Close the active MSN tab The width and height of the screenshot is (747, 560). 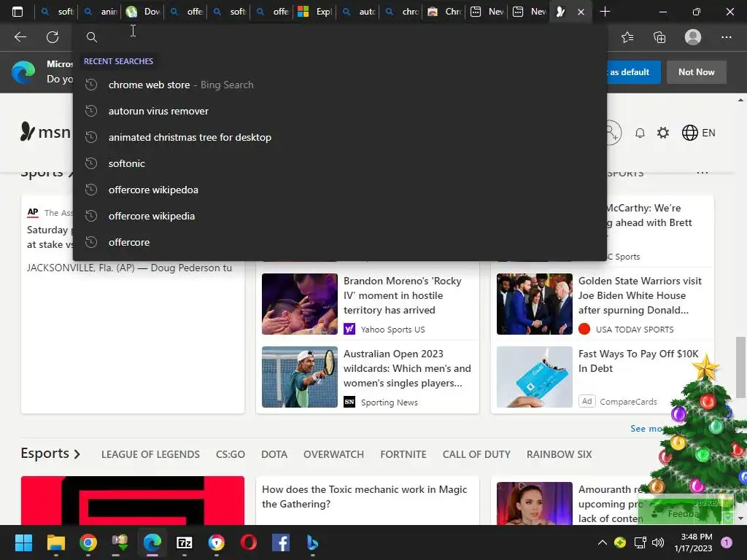(581, 12)
